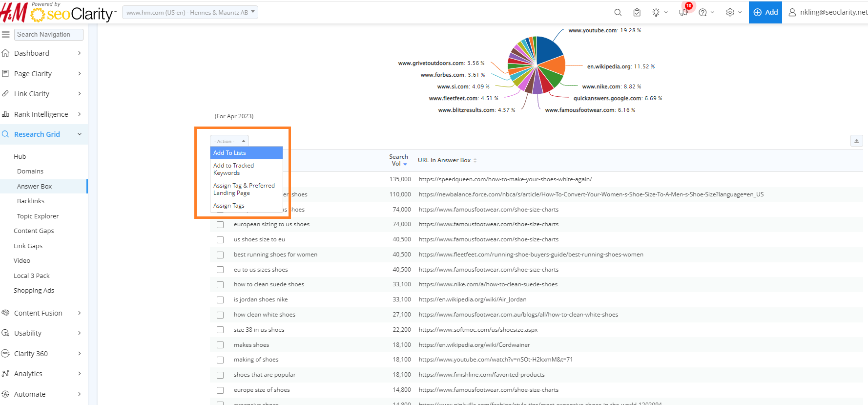Click the help question mark icon

pos(703,12)
